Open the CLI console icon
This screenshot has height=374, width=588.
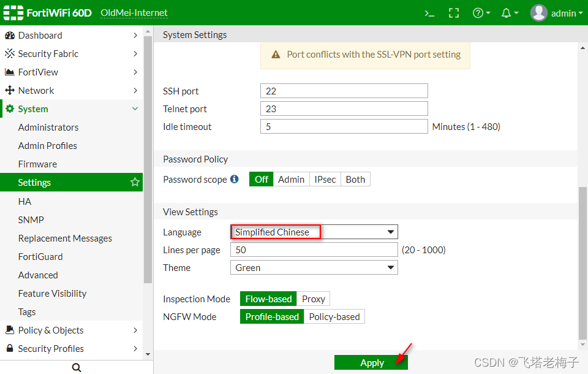pos(429,13)
